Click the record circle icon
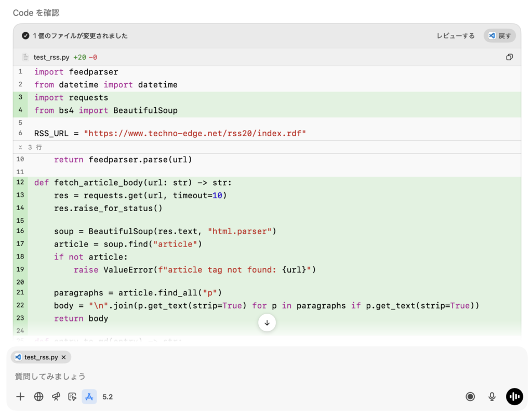Viewport: 532px width, 414px height. point(470,397)
